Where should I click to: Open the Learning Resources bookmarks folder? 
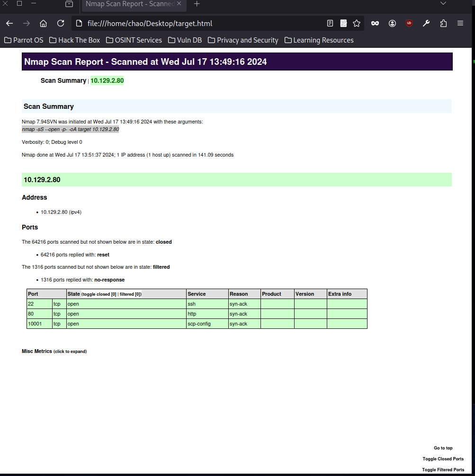[319, 40]
